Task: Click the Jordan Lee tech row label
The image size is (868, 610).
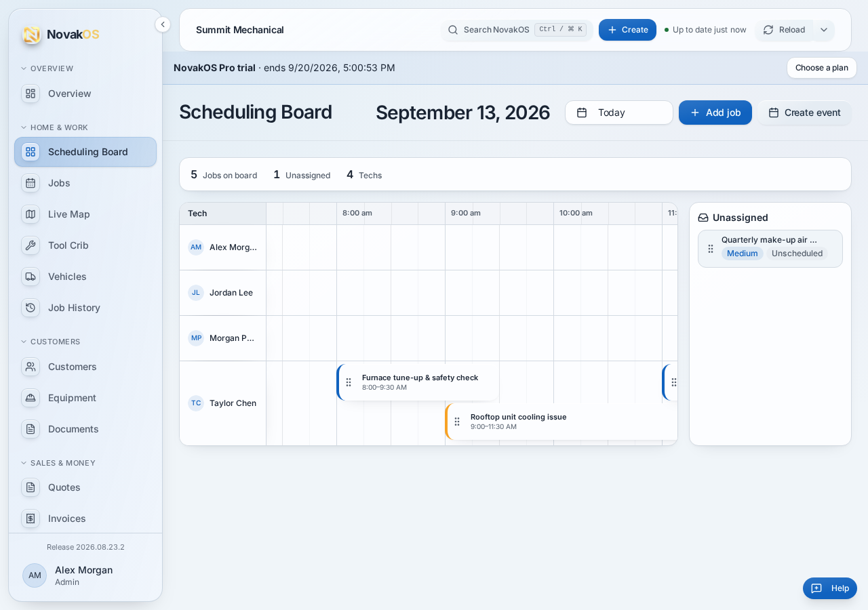Action: click(222, 293)
